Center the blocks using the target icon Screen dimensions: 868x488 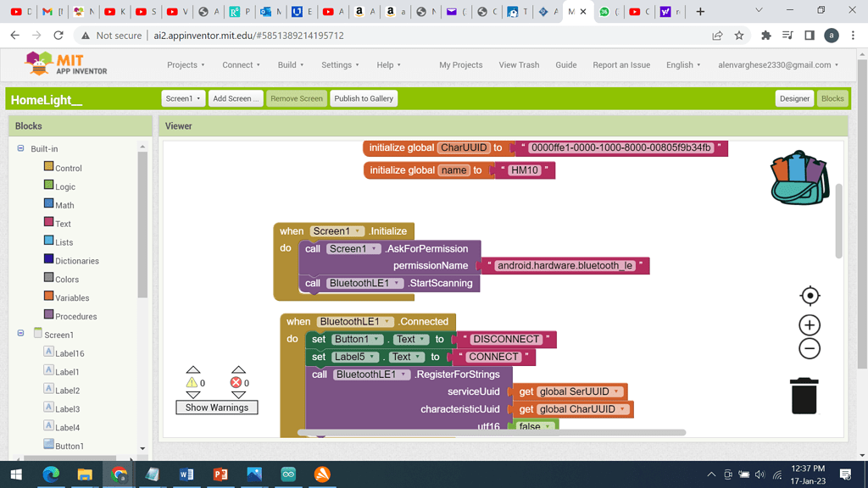[809, 296]
